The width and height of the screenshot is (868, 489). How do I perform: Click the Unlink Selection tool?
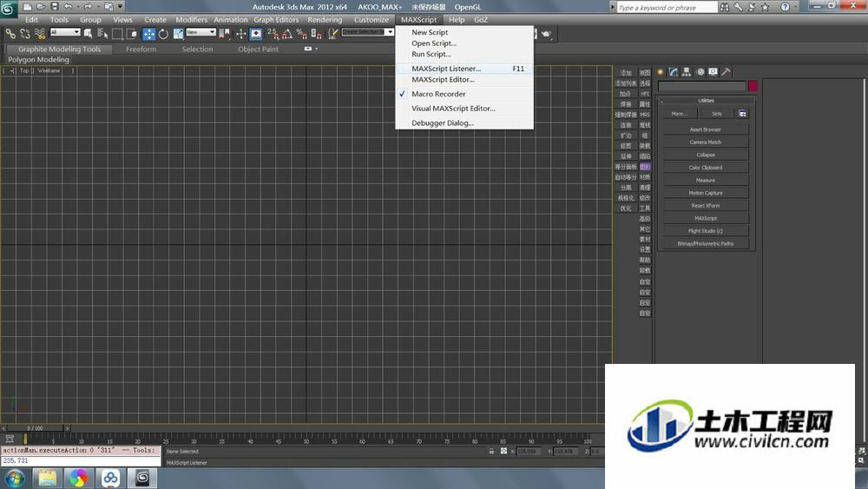(25, 34)
